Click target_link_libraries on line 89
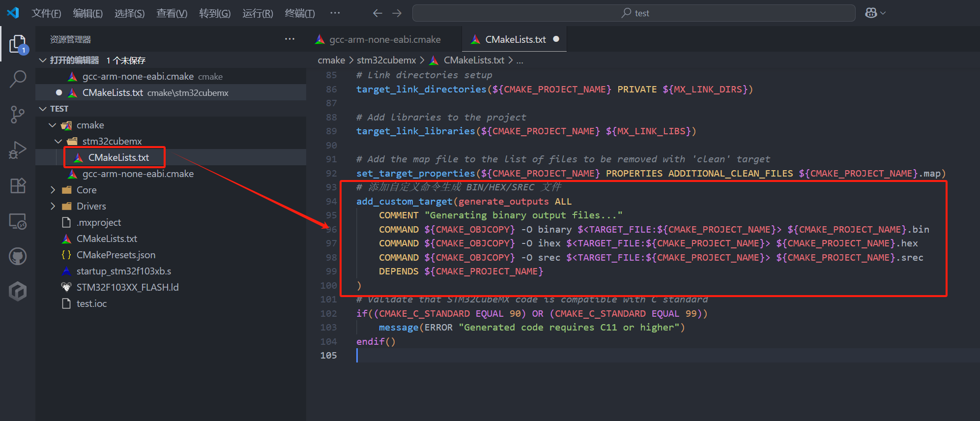This screenshot has height=421, width=980. tap(416, 131)
